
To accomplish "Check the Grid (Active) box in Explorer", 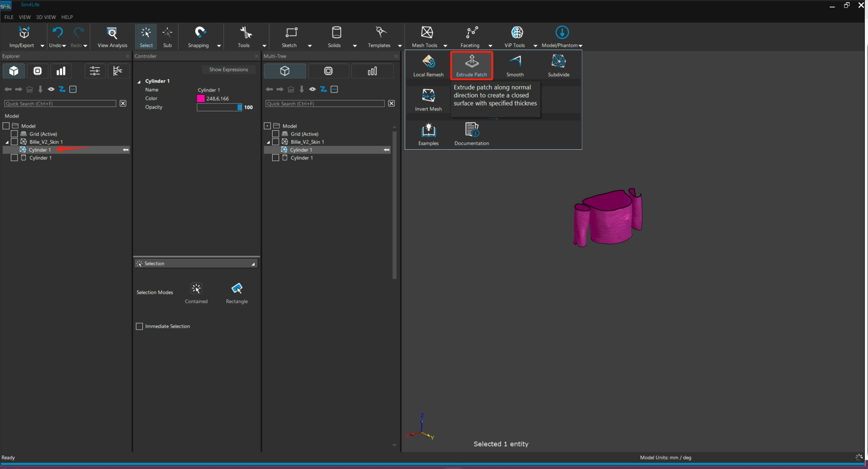I will pyautogui.click(x=14, y=134).
